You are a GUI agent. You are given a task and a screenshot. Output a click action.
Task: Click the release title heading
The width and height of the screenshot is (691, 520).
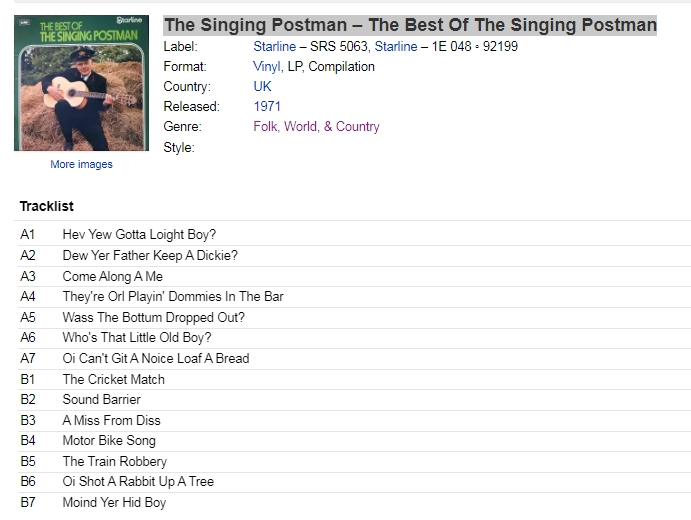tap(410, 25)
